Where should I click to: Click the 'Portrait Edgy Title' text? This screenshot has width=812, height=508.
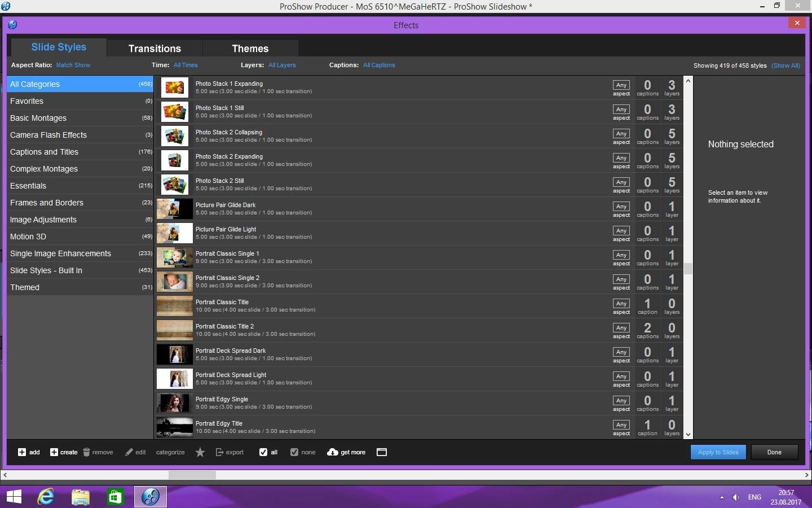(219, 423)
